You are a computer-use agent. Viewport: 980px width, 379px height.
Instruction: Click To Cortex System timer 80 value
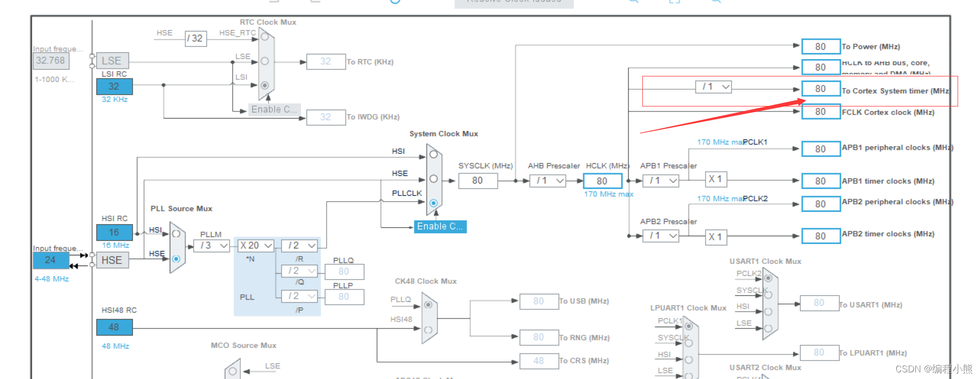(x=821, y=89)
